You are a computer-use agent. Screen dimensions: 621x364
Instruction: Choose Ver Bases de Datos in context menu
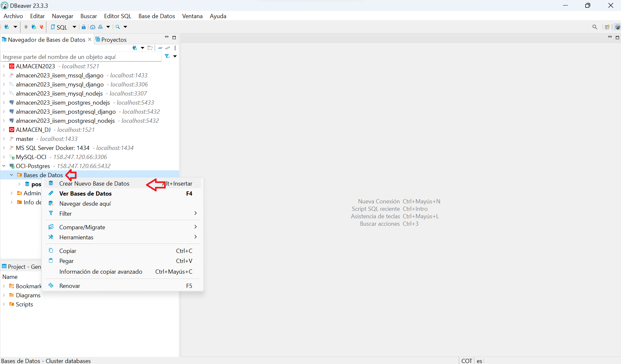point(123,193)
